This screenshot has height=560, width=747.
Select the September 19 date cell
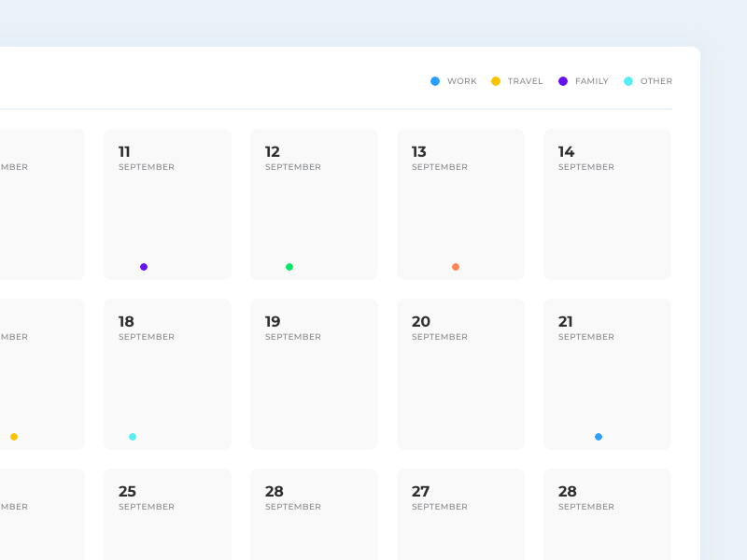click(x=314, y=373)
